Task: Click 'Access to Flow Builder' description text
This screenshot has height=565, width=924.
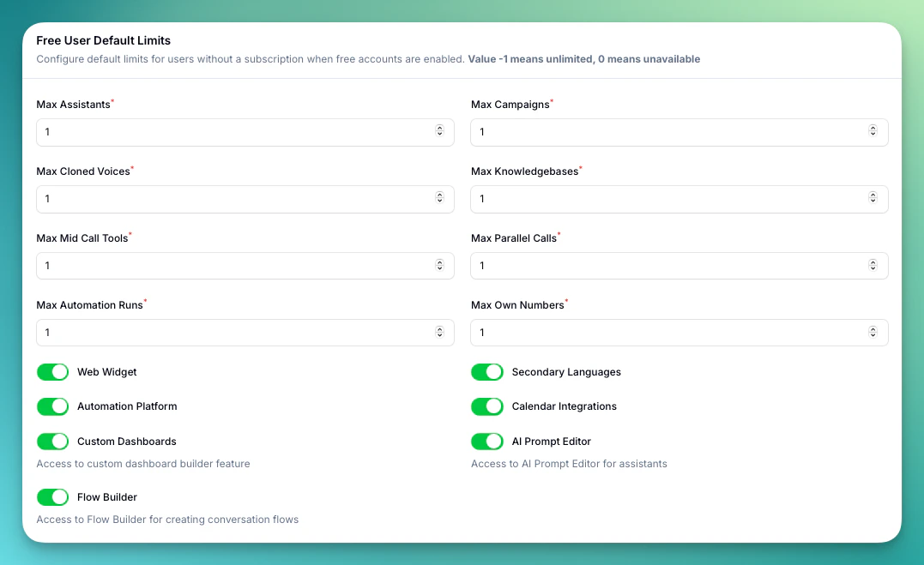Action: click(x=167, y=520)
